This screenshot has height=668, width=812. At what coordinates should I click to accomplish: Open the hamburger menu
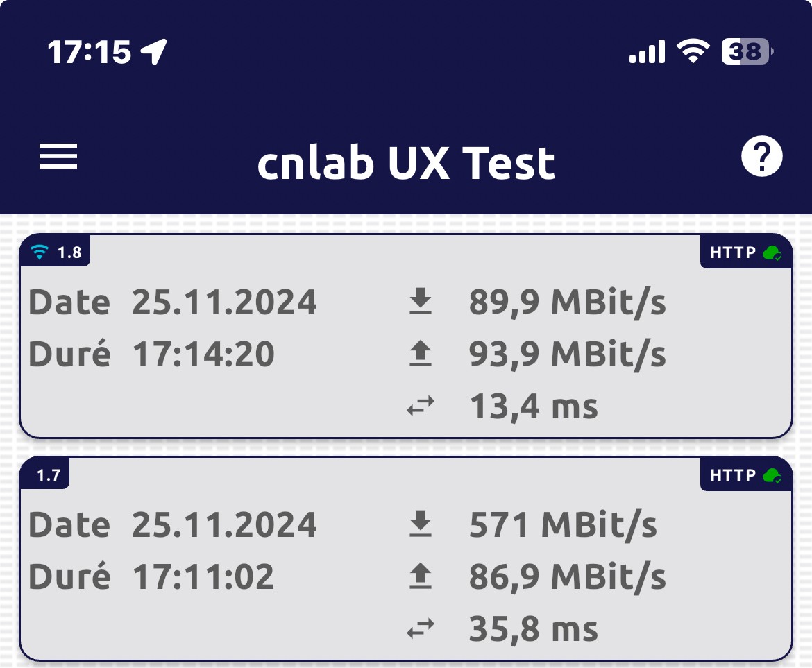[x=58, y=156]
